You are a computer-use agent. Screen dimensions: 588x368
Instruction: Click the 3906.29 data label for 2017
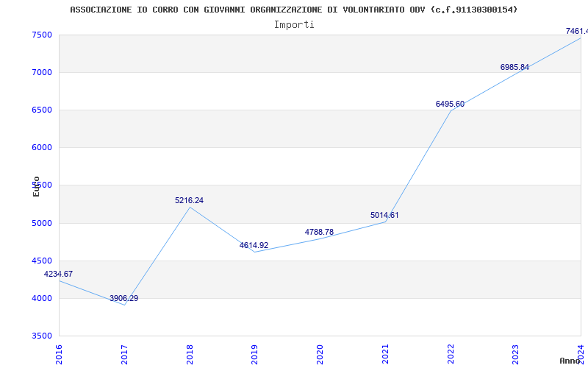click(123, 299)
